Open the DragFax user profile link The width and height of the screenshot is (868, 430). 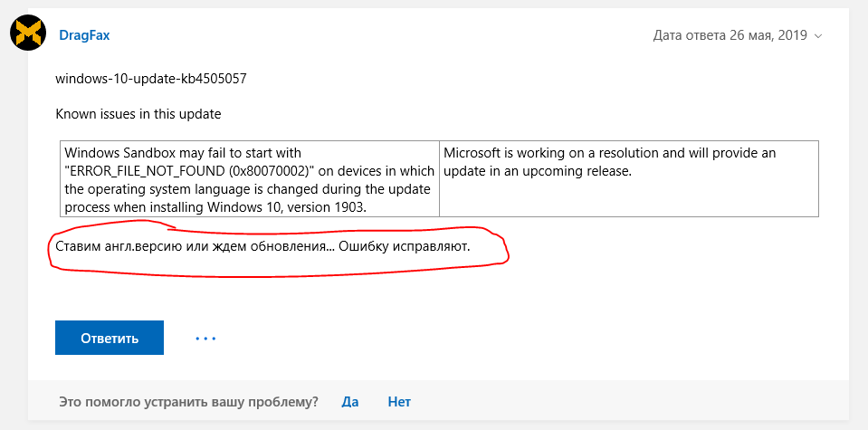(84, 35)
